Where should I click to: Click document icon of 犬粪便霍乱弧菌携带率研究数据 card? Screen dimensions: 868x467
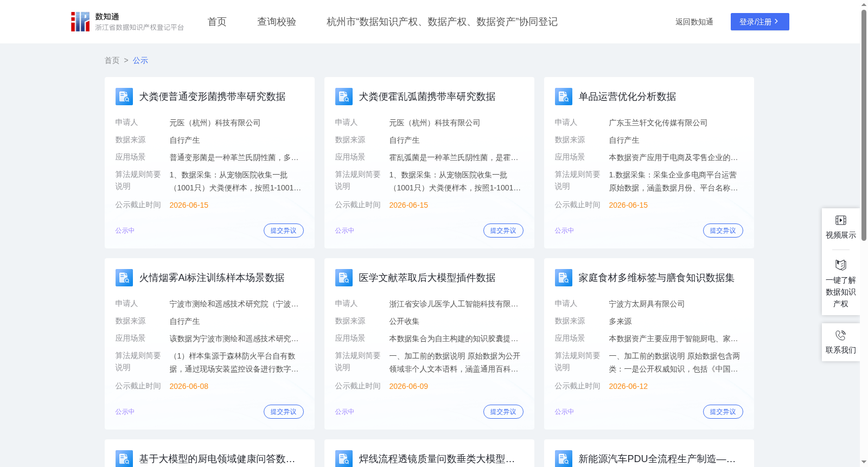point(344,97)
